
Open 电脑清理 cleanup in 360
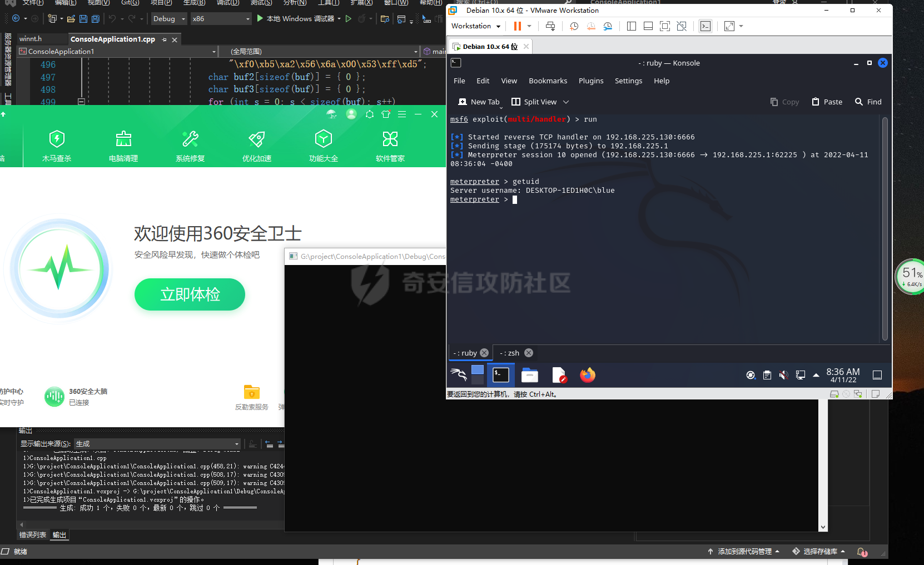tap(123, 146)
